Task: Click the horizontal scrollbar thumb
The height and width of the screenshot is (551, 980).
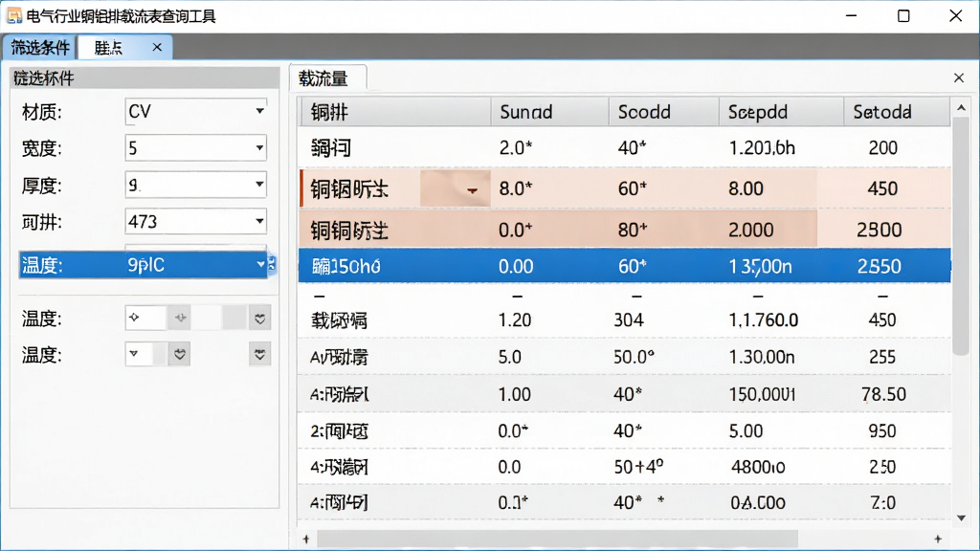Action: tap(558, 539)
